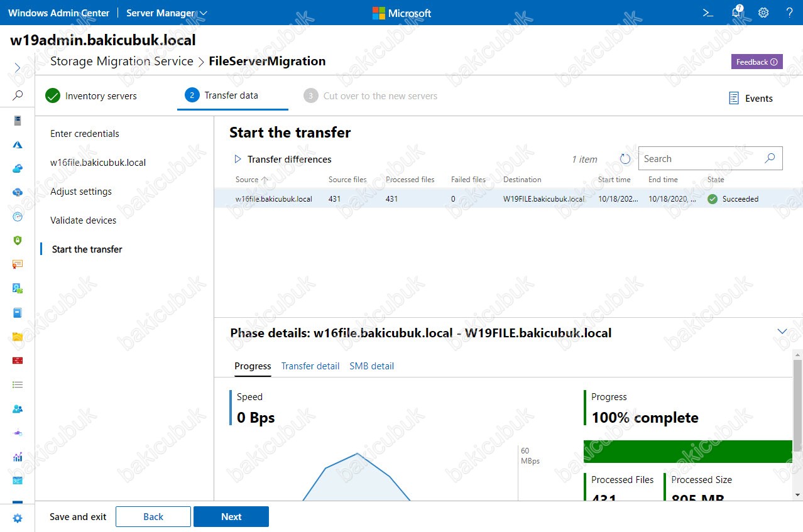Open the Azure Monitor gauge icon
The width and height of the screenshot is (803, 532).
(x=18, y=217)
